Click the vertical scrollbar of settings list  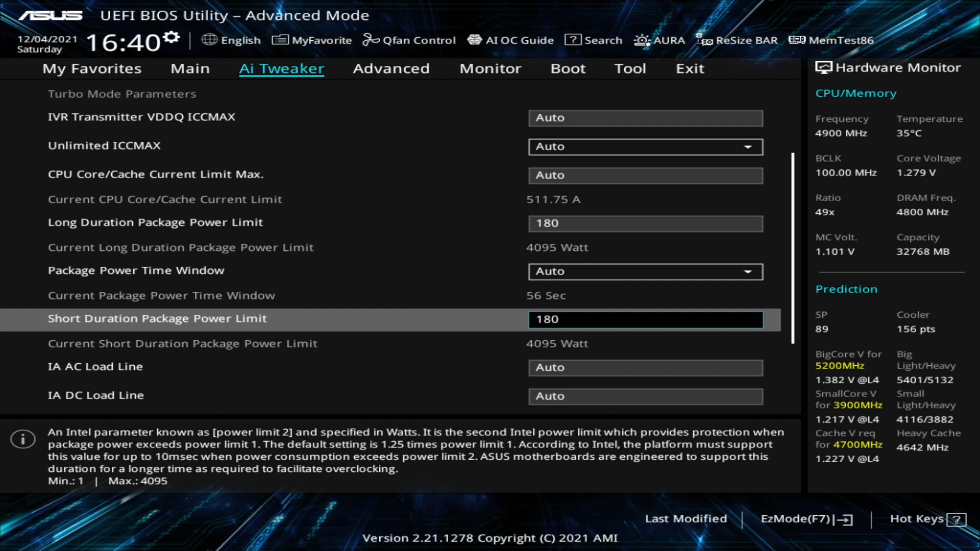[793, 248]
